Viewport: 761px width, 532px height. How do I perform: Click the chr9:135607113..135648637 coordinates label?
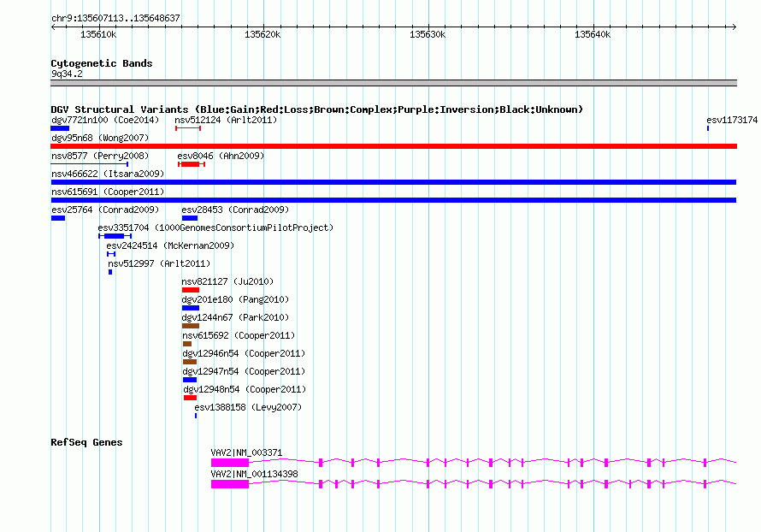[x=115, y=18]
